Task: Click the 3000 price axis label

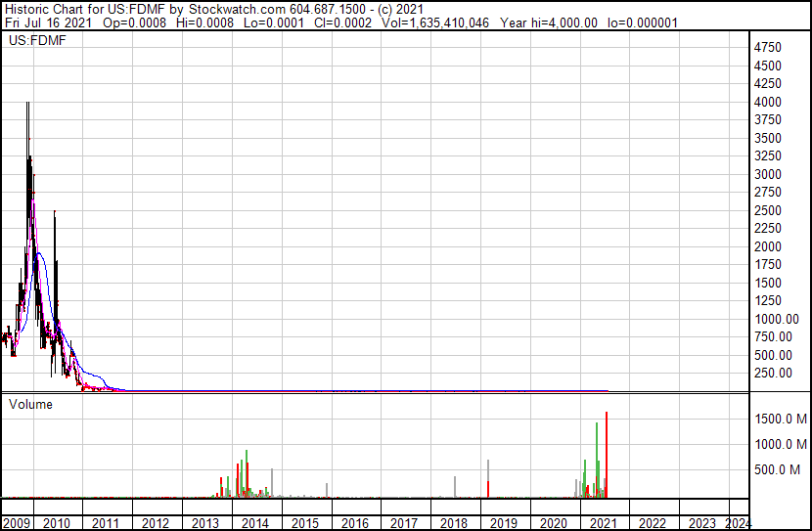Action: [x=768, y=174]
